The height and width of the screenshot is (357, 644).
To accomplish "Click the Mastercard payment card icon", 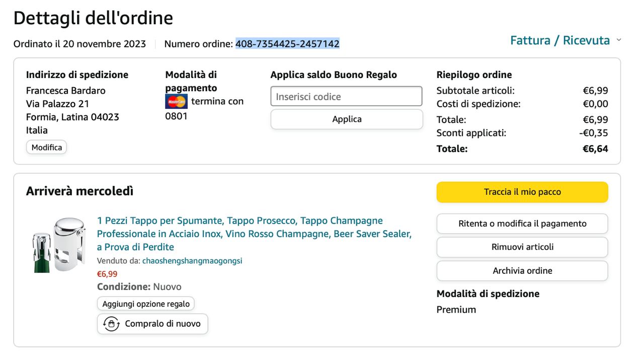I will point(176,102).
